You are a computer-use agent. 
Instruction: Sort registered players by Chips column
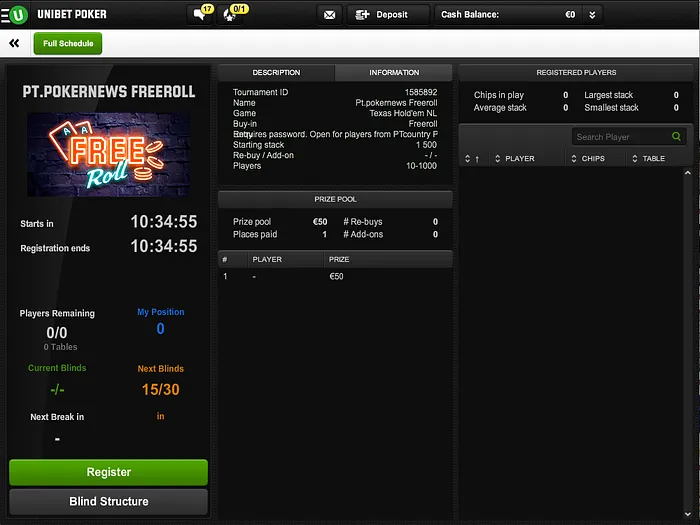(x=588, y=158)
